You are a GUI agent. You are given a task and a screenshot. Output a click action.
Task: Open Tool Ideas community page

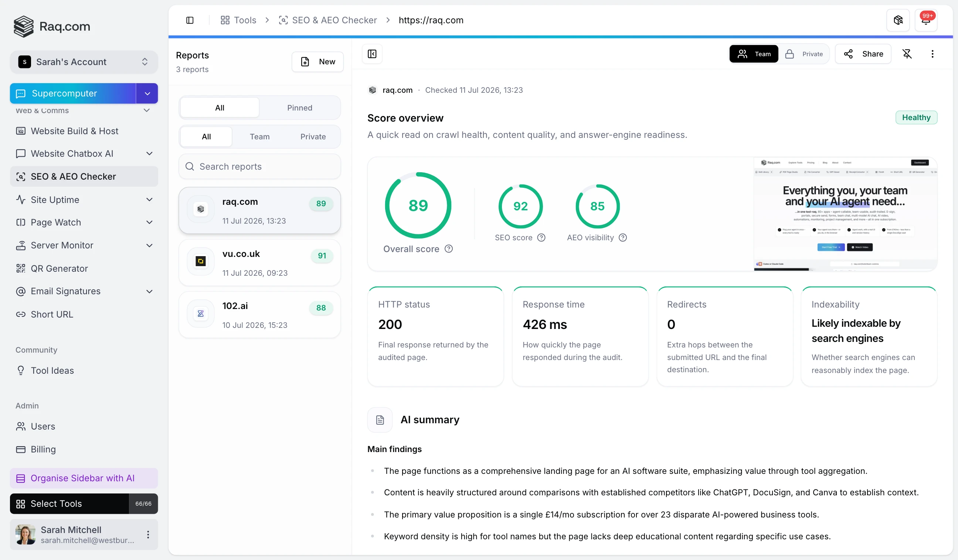pyautogui.click(x=84, y=370)
